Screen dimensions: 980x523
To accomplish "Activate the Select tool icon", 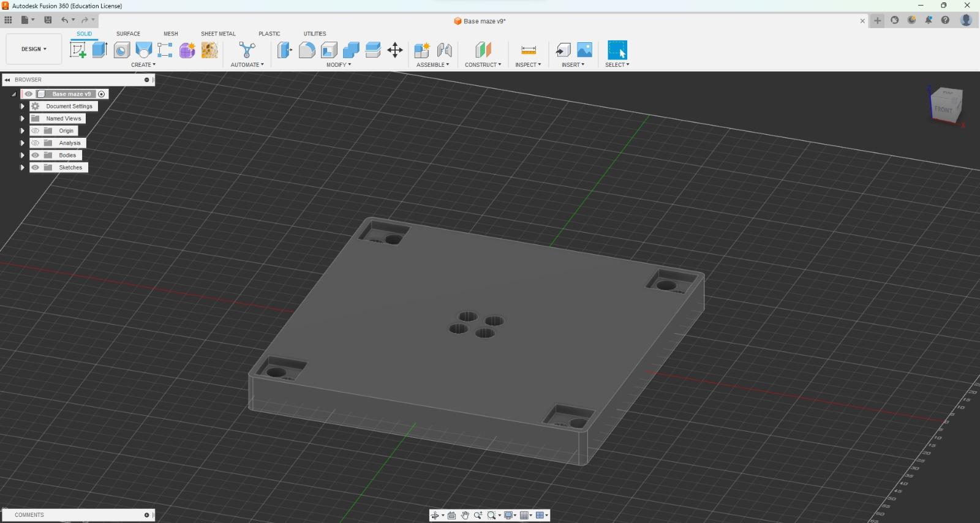I will pos(617,50).
